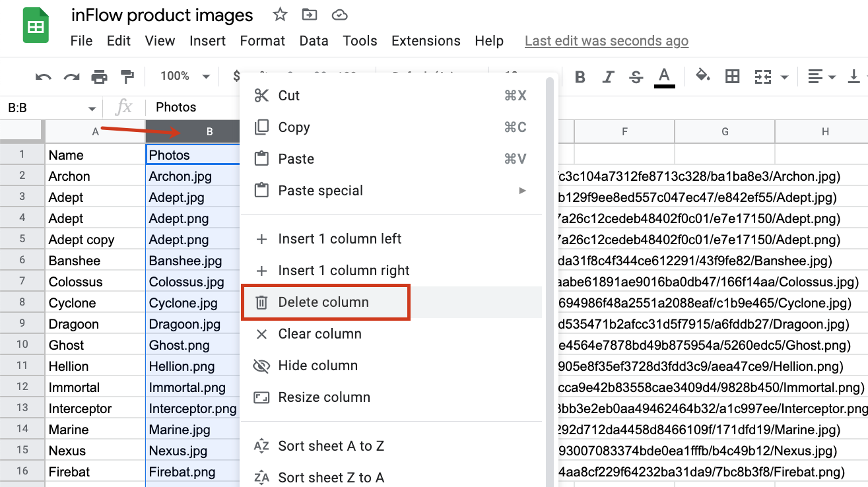Screen dimensions: 868x487
Task: Select column F header
Action: 624,132
